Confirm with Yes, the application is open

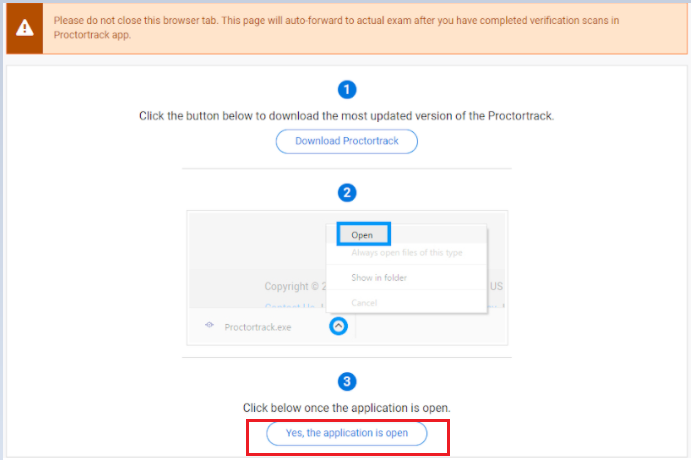(x=347, y=434)
